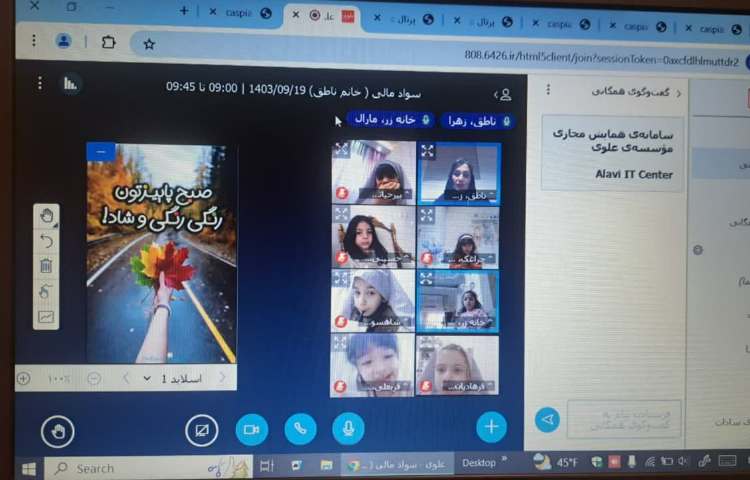Open the Chrome profile avatar
750x480 pixels.
point(64,41)
